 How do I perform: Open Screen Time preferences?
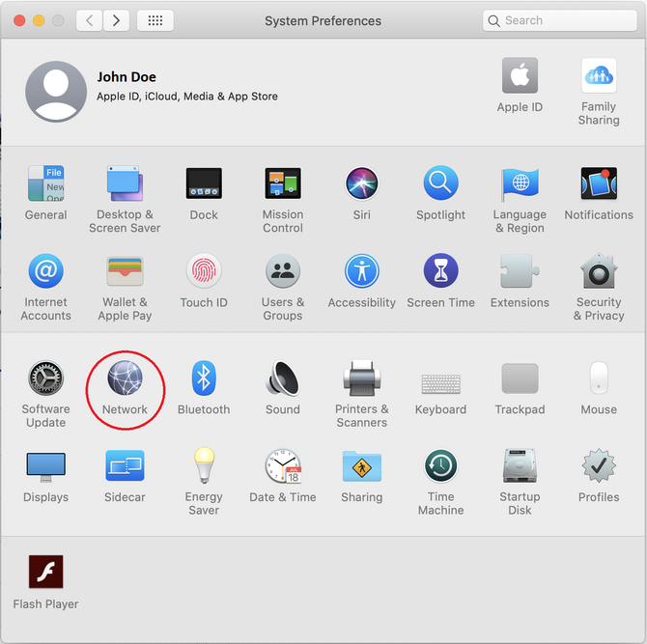(440, 271)
